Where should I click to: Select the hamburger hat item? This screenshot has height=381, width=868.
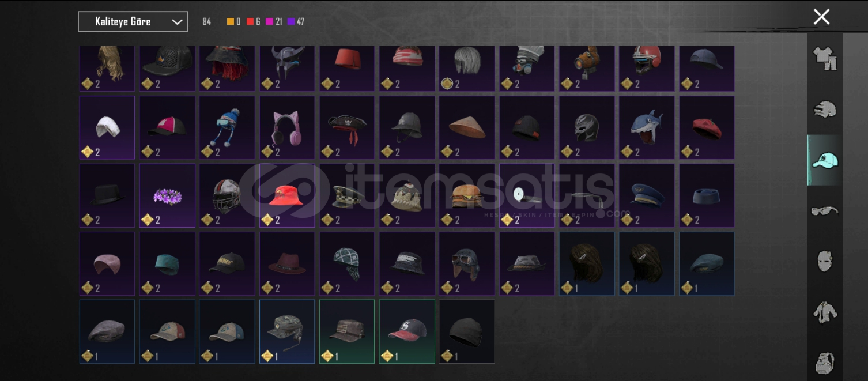click(x=467, y=195)
